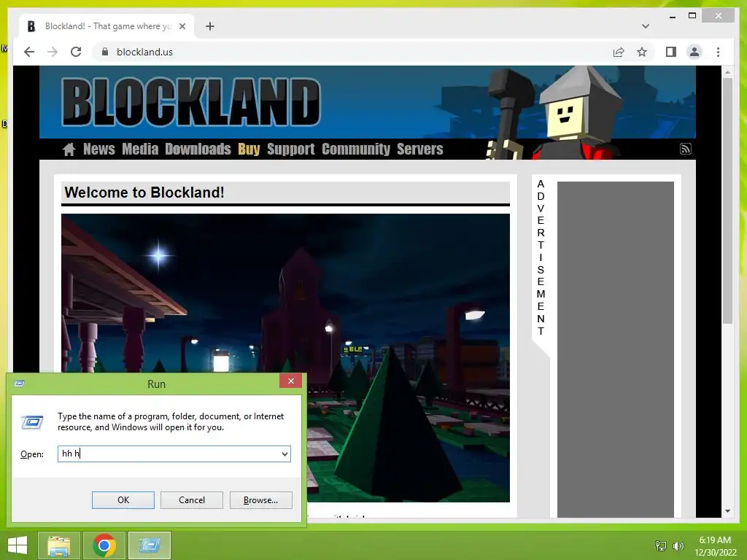Open the Media section
747x560 pixels.
click(140, 149)
